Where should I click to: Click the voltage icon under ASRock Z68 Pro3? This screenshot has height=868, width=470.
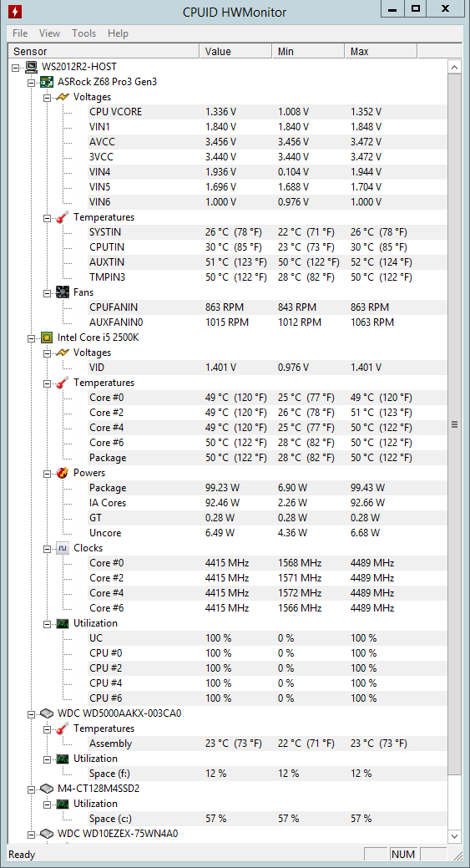click(x=63, y=97)
